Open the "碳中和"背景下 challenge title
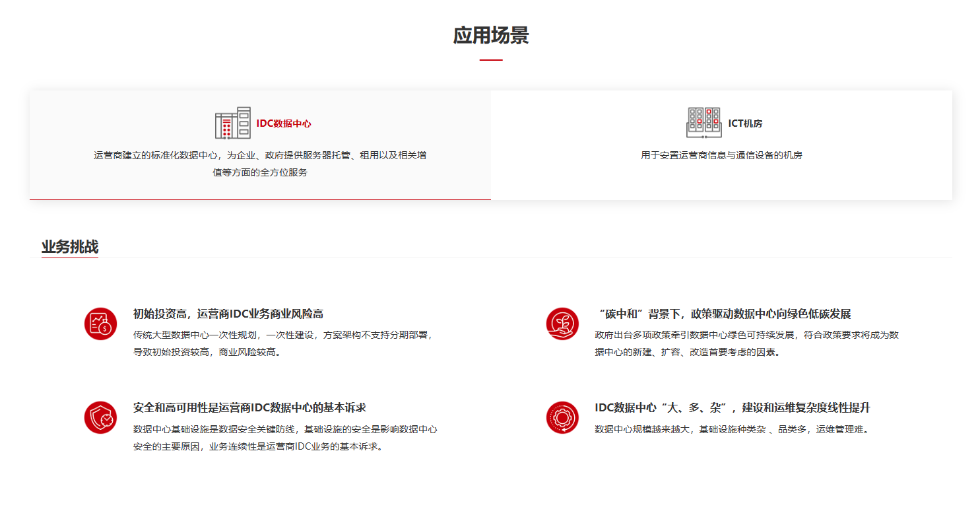The image size is (980, 519). pos(723,314)
